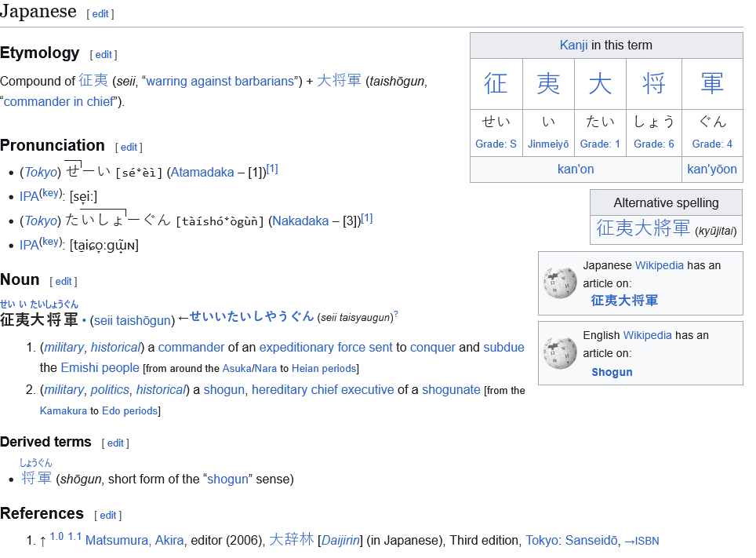Edit the Pronunciation section
Viewport: 756px width, 558px height.
coord(129,148)
